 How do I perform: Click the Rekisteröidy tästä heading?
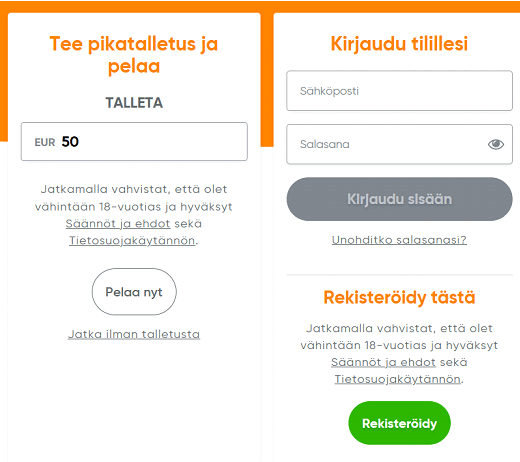[399, 297]
